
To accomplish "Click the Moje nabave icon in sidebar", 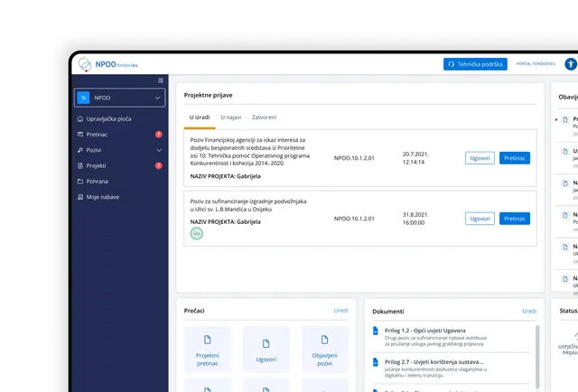I will 80,197.
